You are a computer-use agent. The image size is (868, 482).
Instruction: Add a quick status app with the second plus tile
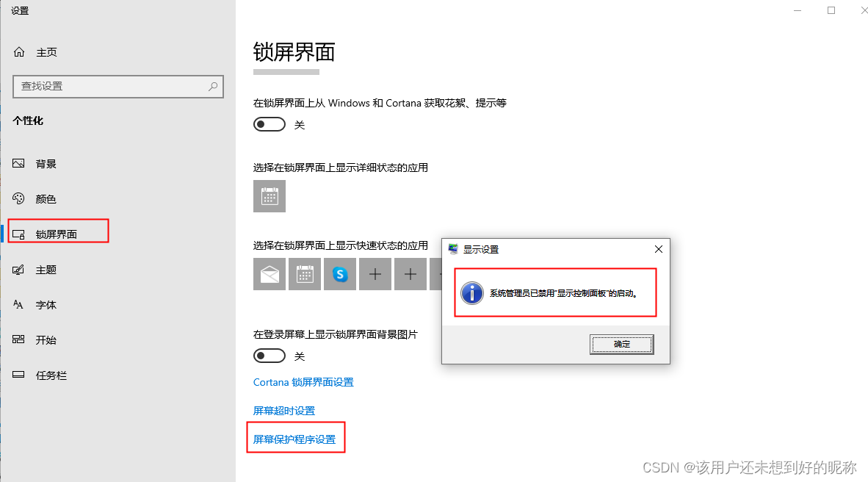click(x=411, y=274)
